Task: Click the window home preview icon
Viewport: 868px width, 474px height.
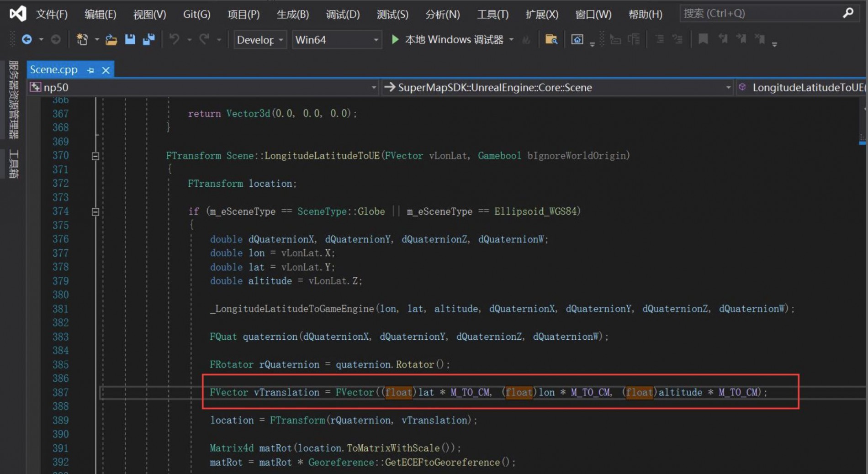Action: [x=577, y=40]
